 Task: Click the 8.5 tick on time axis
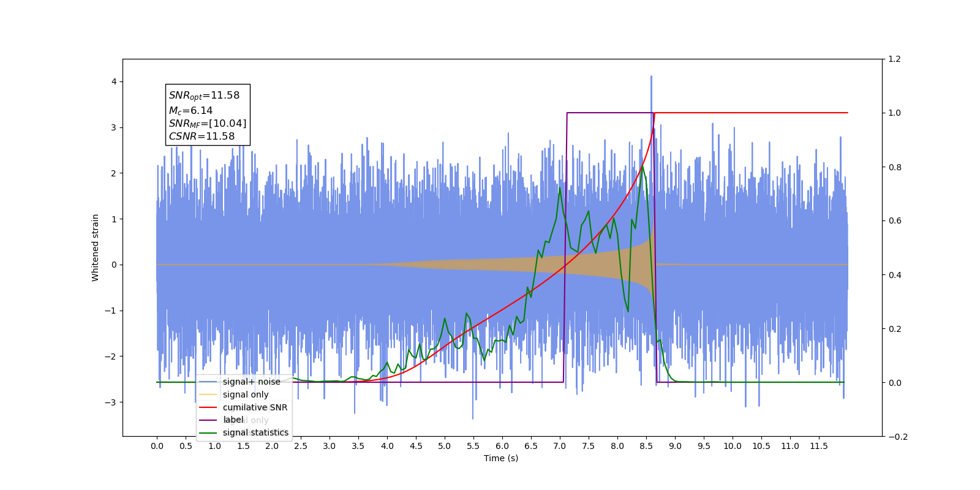point(646,446)
